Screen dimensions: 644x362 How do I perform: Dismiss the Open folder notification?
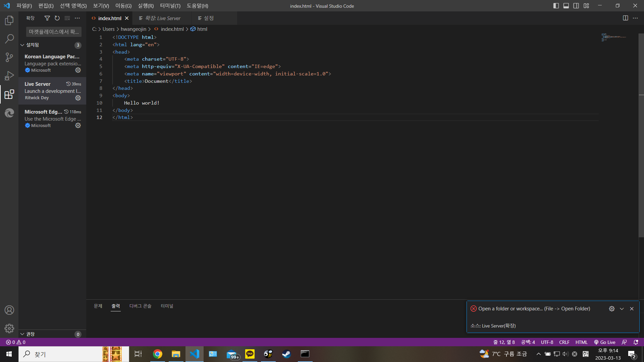click(632, 309)
